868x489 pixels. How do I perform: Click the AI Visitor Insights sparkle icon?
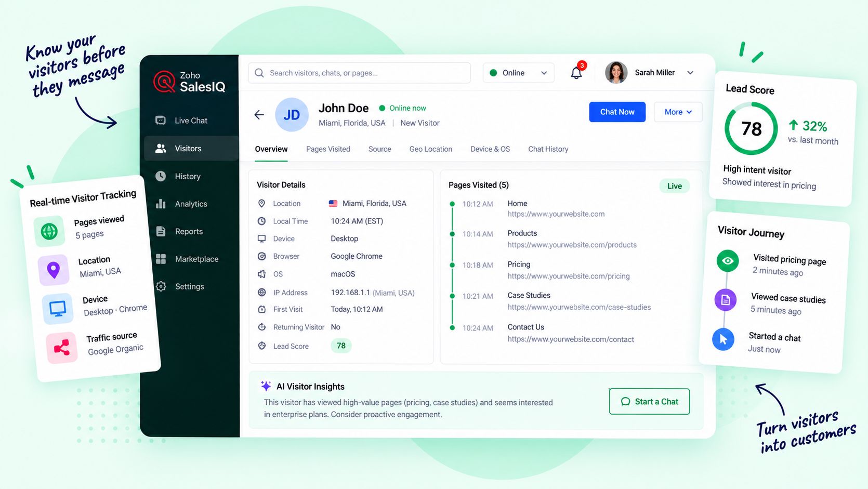point(266,386)
